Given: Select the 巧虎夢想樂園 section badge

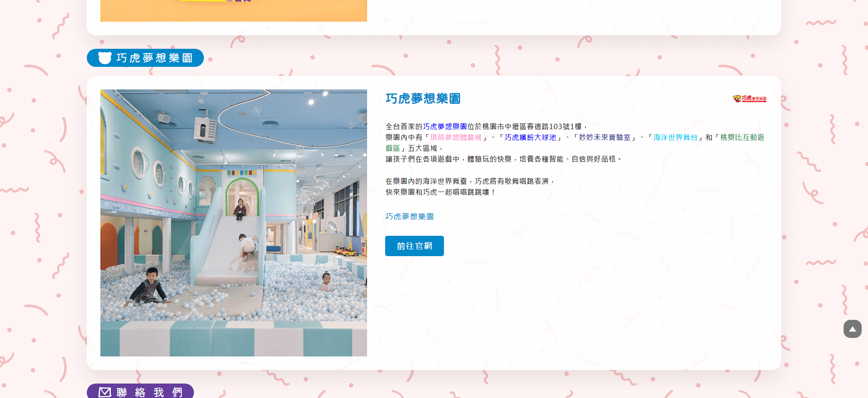Looking at the screenshot, I should pos(145,58).
